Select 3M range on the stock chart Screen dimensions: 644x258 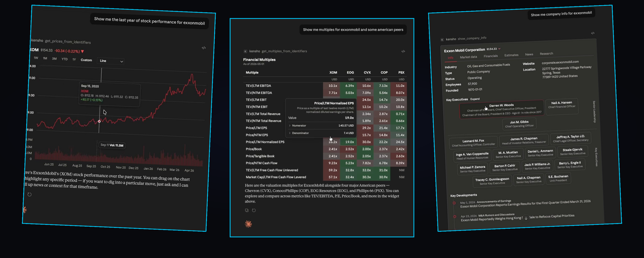(54, 59)
